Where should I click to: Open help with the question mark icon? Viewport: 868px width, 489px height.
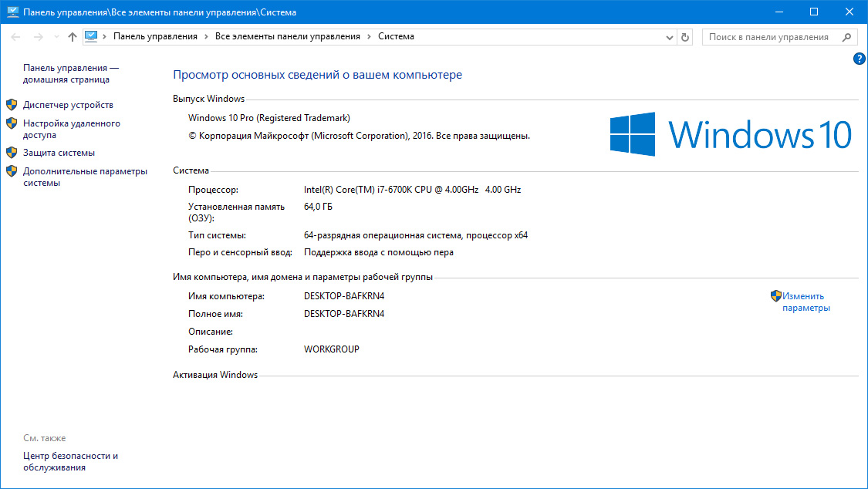tap(860, 59)
